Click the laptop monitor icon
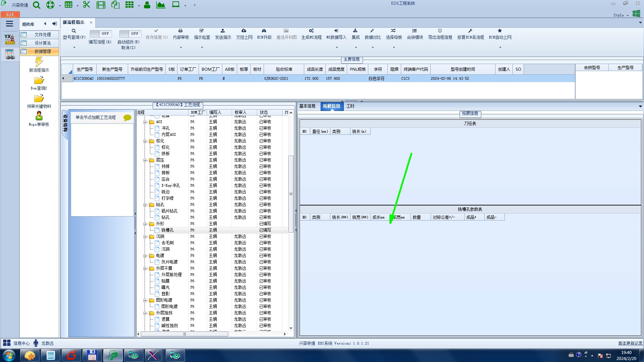 click(x=176, y=5)
